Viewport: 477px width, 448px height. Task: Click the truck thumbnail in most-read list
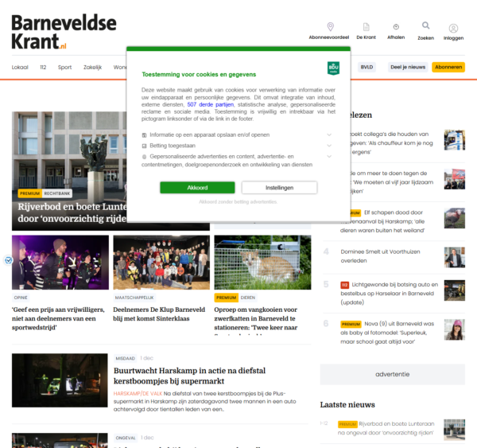[x=455, y=140]
